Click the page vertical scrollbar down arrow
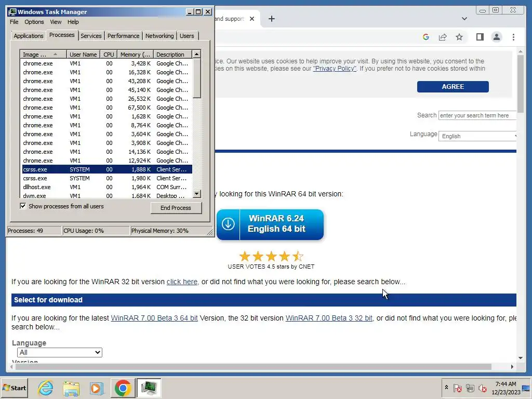The width and height of the screenshot is (532, 399). coord(521,358)
